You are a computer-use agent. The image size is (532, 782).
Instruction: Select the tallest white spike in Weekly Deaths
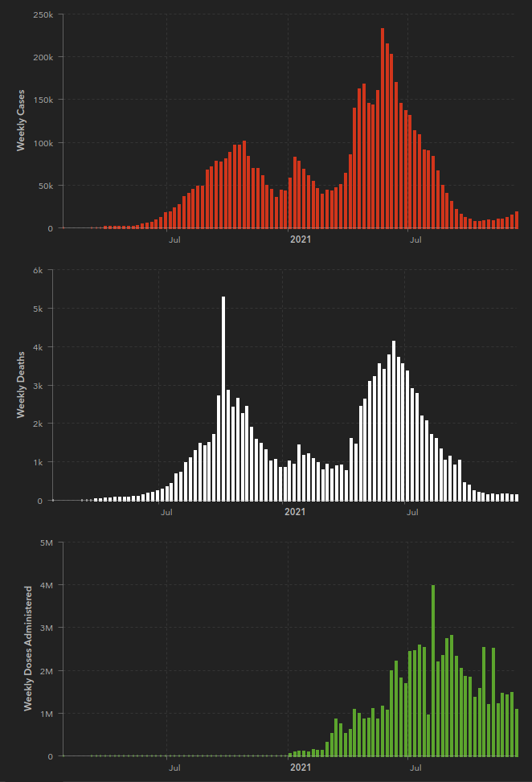click(x=223, y=399)
